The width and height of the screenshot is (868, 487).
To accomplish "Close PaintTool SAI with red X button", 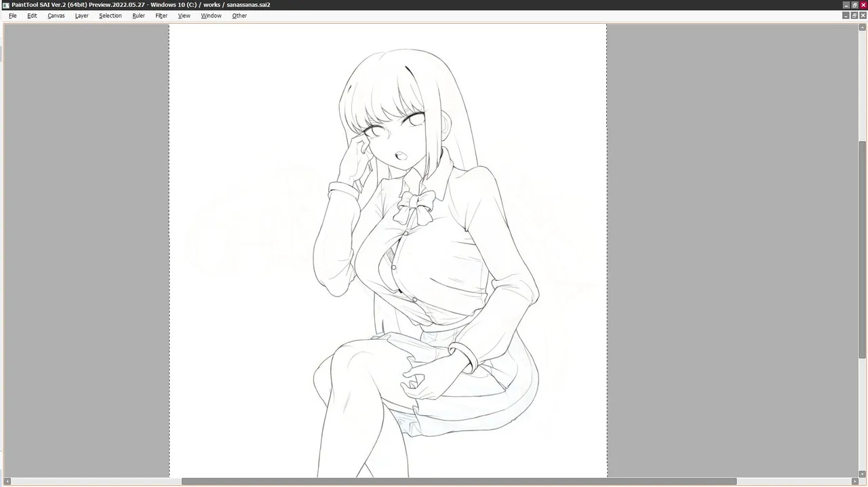I will [x=863, y=5].
